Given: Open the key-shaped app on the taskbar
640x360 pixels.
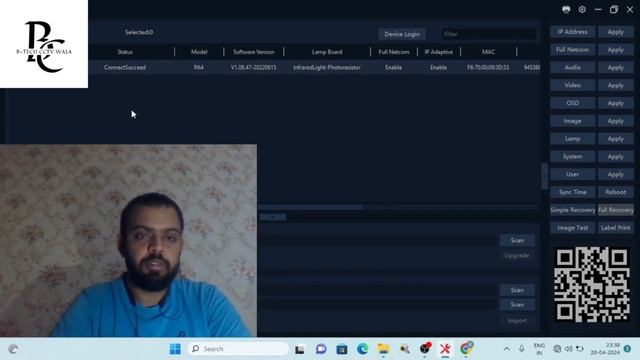Looking at the screenshot, I should (404, 349).
